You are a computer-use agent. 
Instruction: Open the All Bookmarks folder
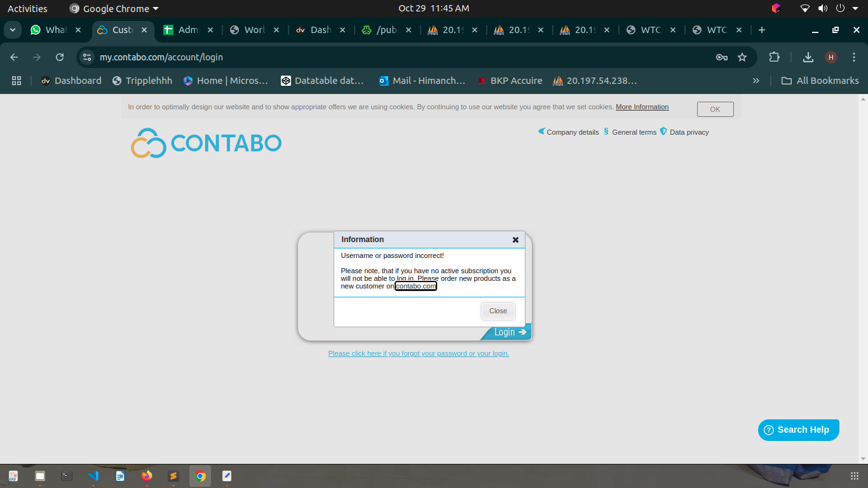click(820, 81)
